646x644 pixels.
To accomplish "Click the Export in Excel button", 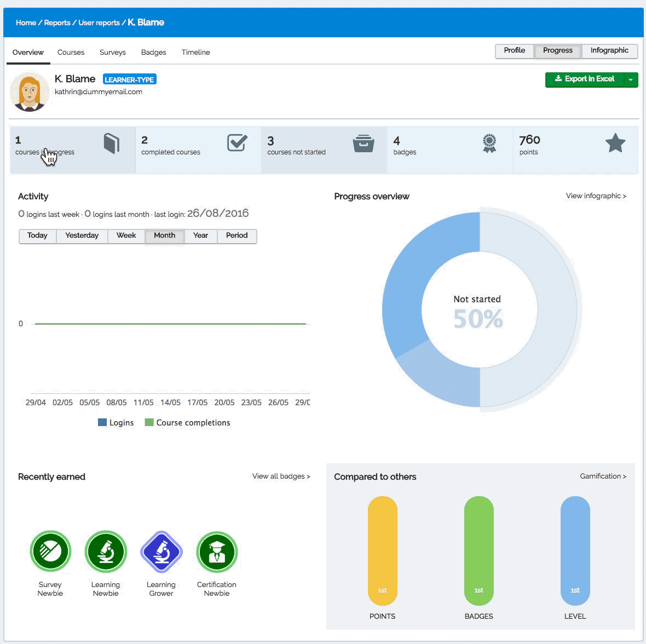I will (x=585, y=79).
